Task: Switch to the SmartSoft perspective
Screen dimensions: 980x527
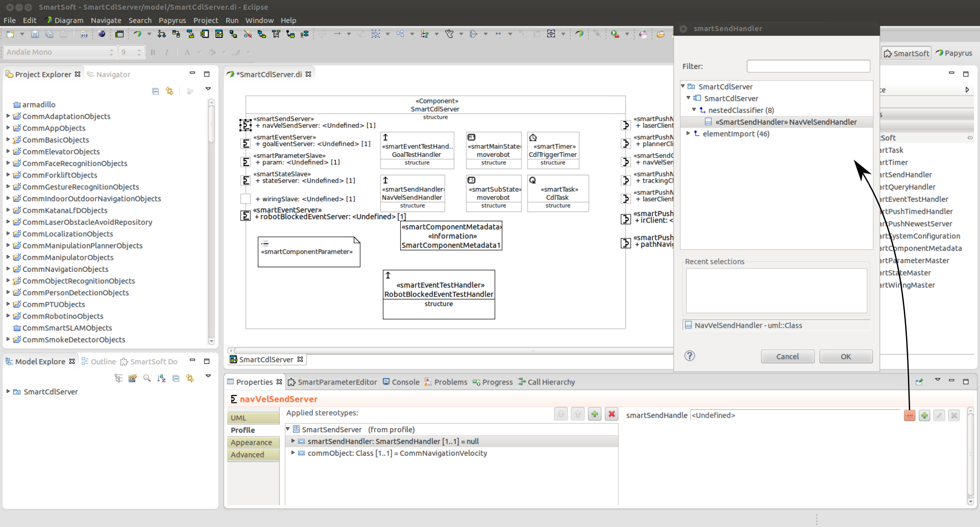Action: (906, 53)
